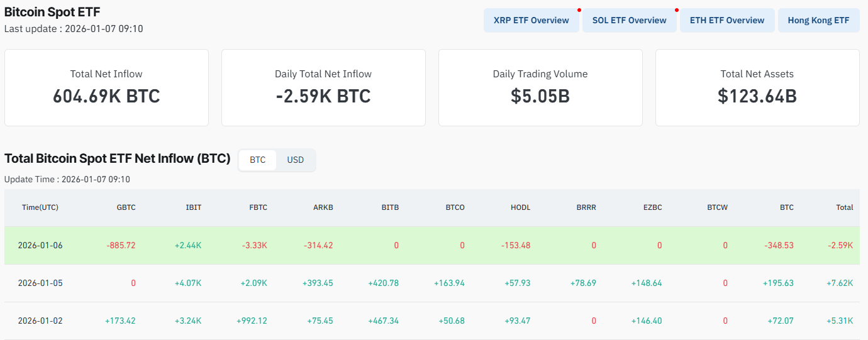868x340 pixels.
Task: Click the BRRR value +78.69
Action: click(x=583, y=283)
